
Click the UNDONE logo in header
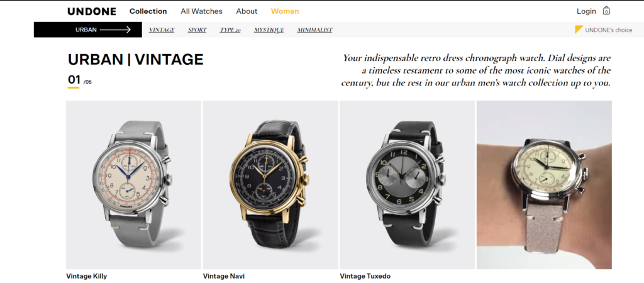tap(92, 11)
